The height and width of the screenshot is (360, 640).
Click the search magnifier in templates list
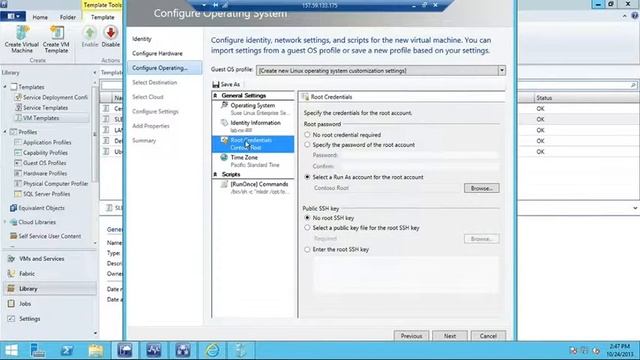pos(633,85)
